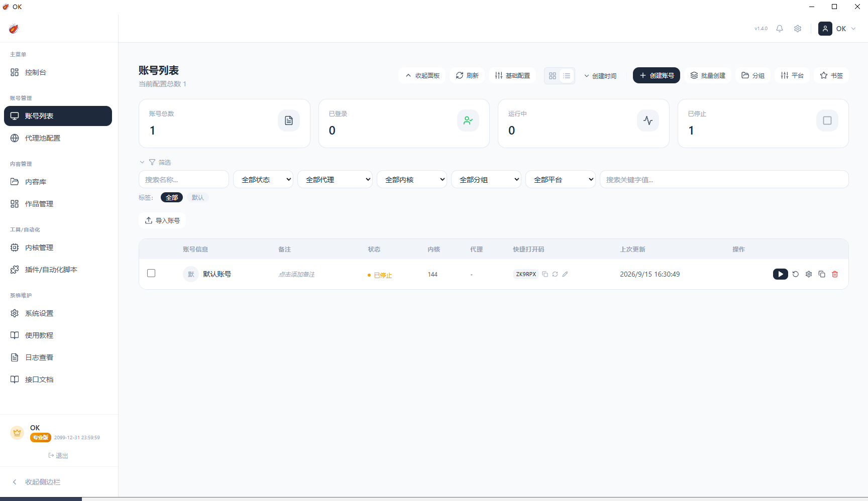Click the 刷新 refresh button

point(467,75)
